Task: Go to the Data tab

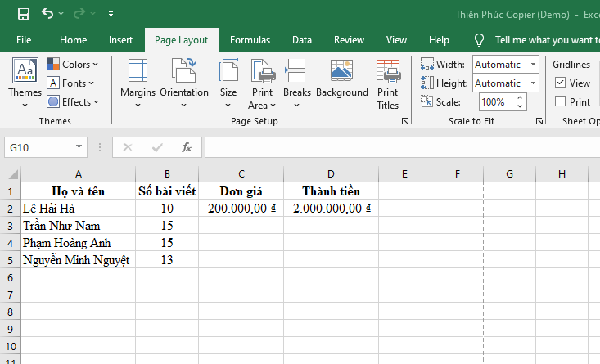Action: pyautogui.click(x=302, y=40)
